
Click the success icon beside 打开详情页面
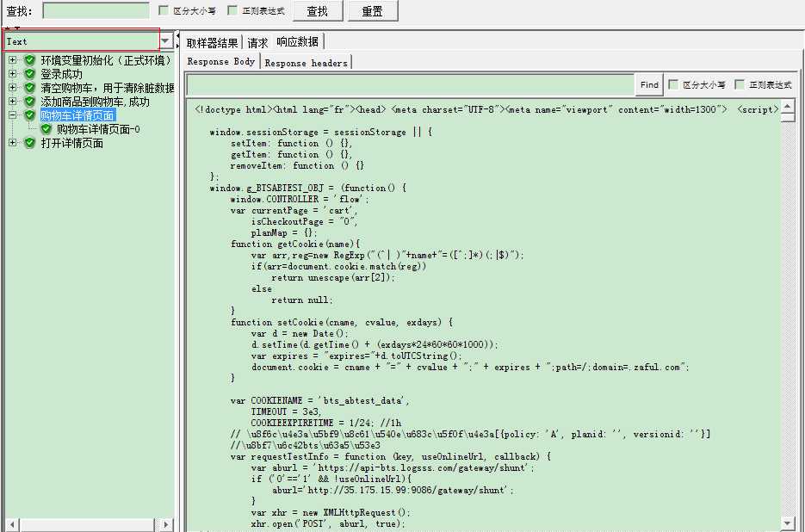click(30, 143)
